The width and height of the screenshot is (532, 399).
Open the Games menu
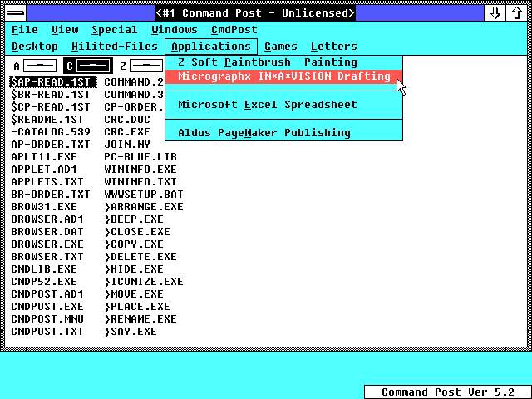[281, 47]
